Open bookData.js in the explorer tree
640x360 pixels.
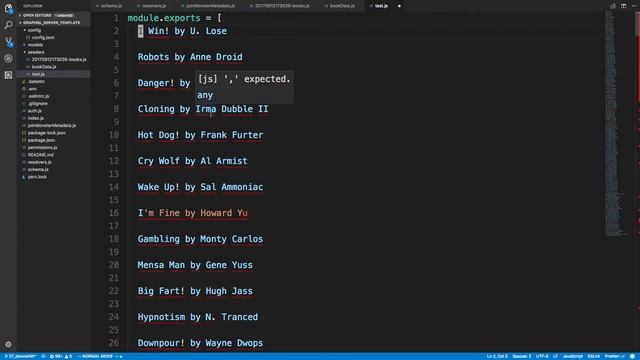pos(44,67)
